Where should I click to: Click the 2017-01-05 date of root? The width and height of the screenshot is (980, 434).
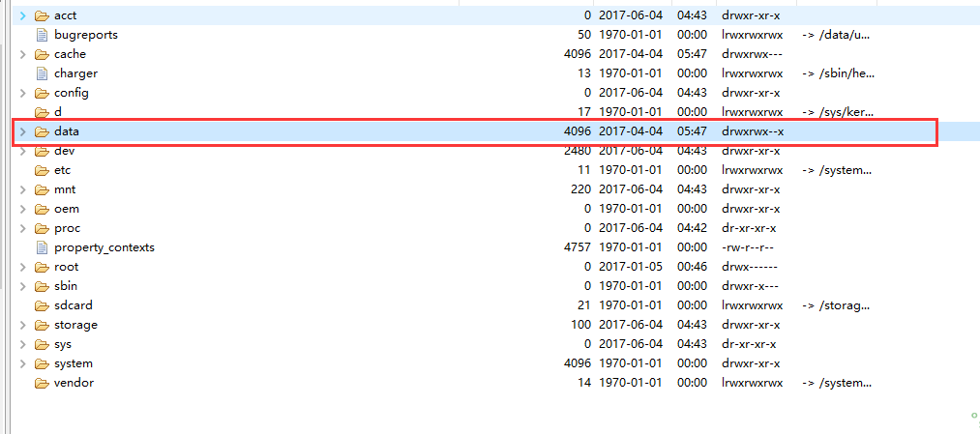[x=631, y=267]
